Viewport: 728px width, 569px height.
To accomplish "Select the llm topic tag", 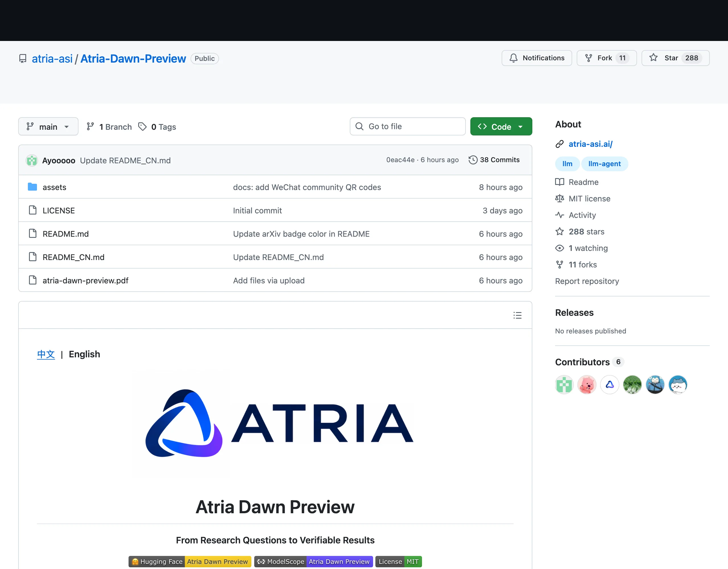I will [567, 164].
